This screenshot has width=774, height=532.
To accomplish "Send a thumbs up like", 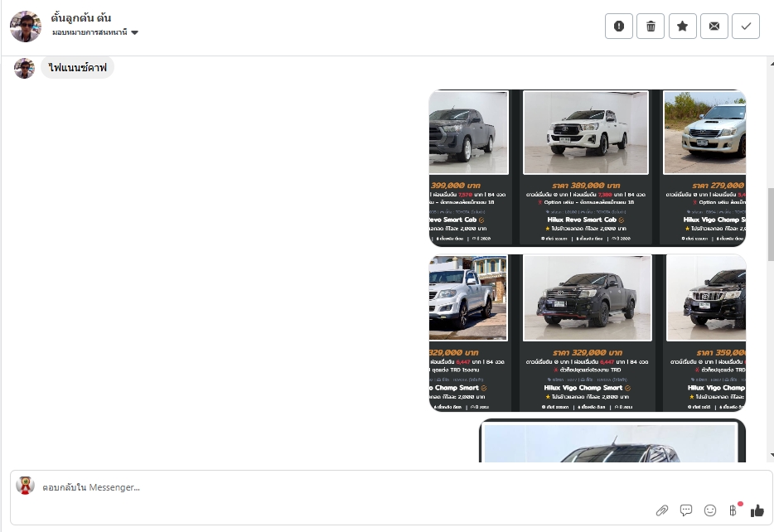I will 757,510.
